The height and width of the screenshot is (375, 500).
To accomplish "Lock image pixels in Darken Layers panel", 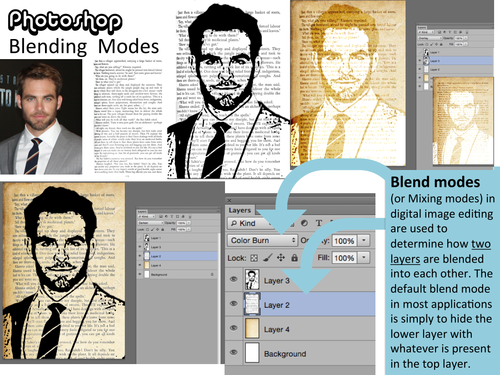I will (153, 229).
